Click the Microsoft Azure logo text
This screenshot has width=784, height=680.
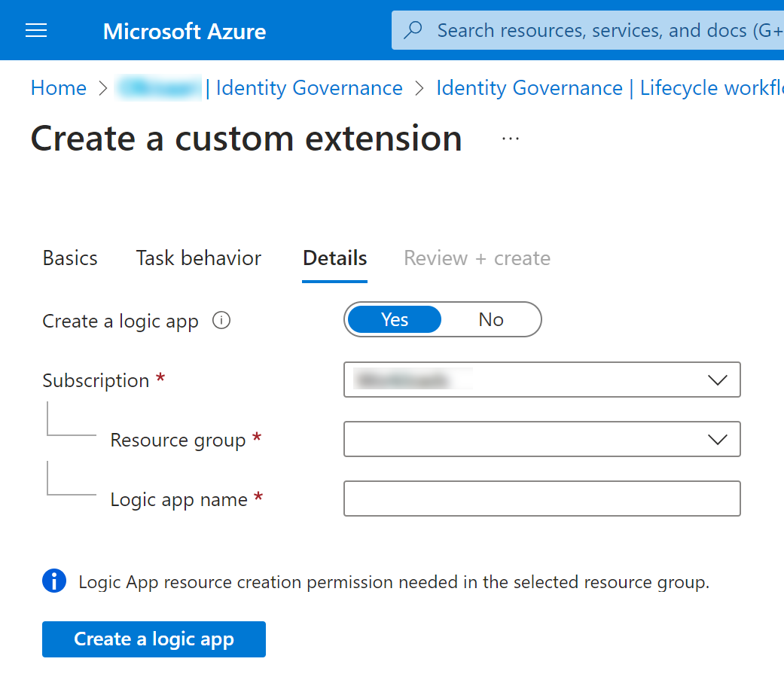click(x=185, y=31)
